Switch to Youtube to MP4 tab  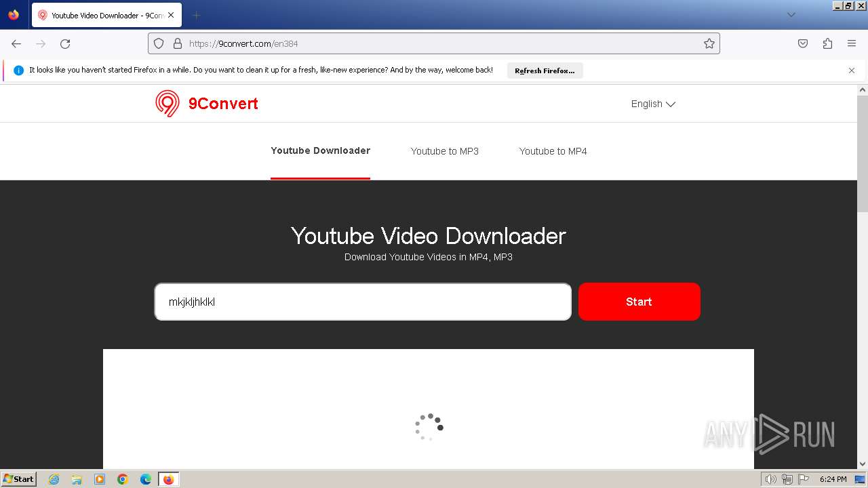[553, 151]
